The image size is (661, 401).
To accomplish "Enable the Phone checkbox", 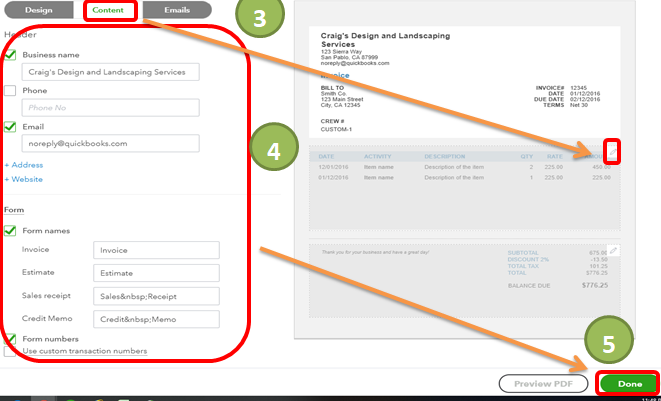I will tap(10, 90).
